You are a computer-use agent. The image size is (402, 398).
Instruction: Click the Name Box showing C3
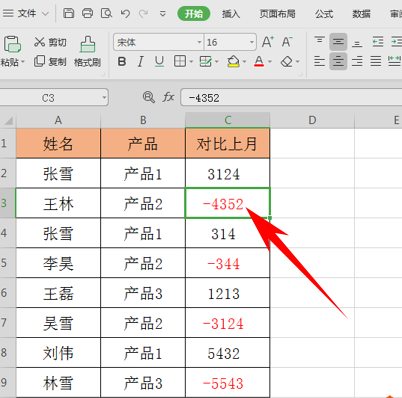(x=54, y=98)
